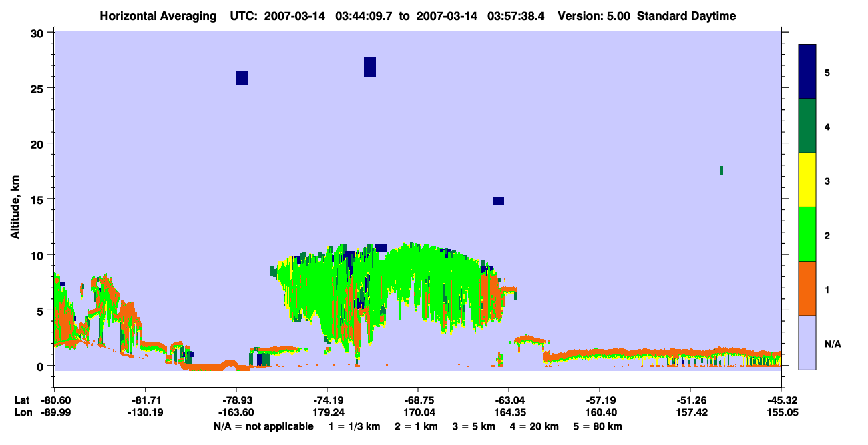The width and height of the screenshot is (868, 445).
Task: Click the latitude value '-74.19'
Action: tap(327, 400)
